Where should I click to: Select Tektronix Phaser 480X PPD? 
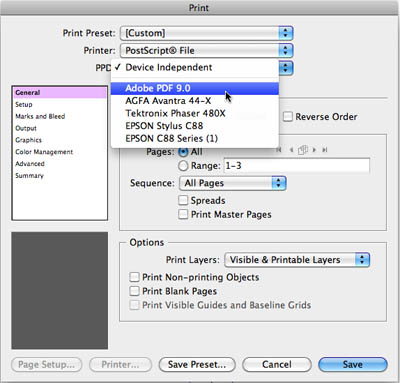pyautogui.click(x=195, y=113)
